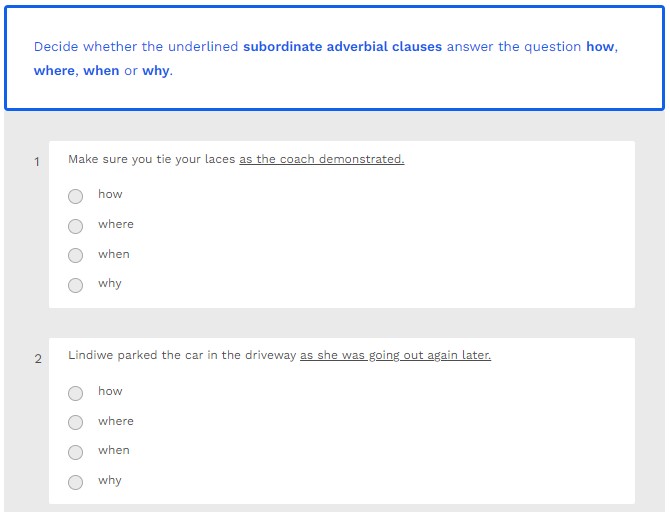
Task: Mark 'when' radio button for question 2
Action: 76,452
